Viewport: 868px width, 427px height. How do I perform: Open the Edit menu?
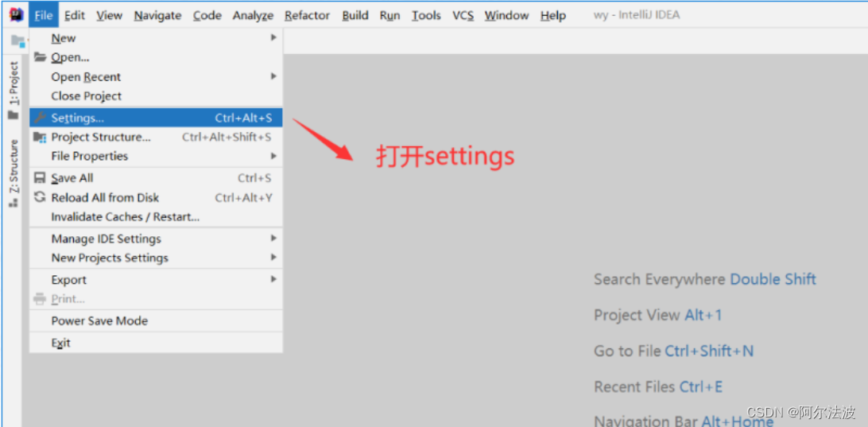(74, 16)
